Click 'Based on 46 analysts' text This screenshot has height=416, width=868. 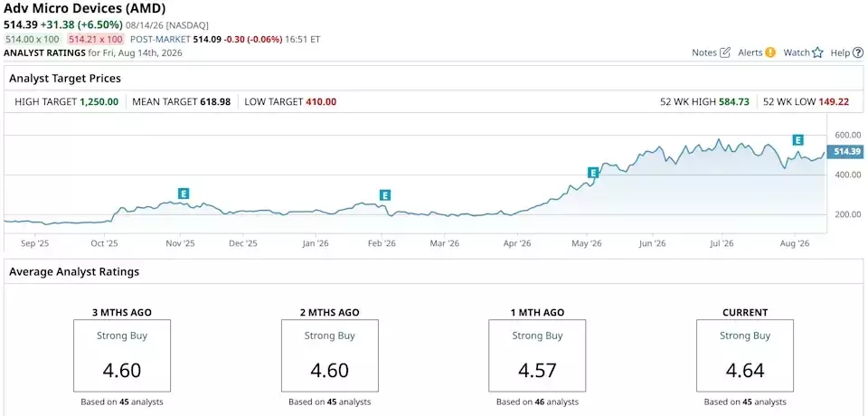(x=537, y=402)
